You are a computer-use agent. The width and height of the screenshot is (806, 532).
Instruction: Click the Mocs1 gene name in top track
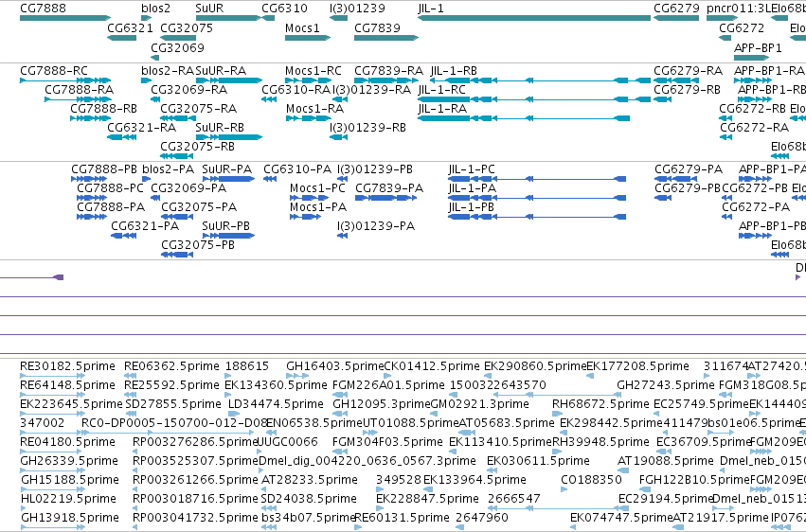tap(302, 27)
